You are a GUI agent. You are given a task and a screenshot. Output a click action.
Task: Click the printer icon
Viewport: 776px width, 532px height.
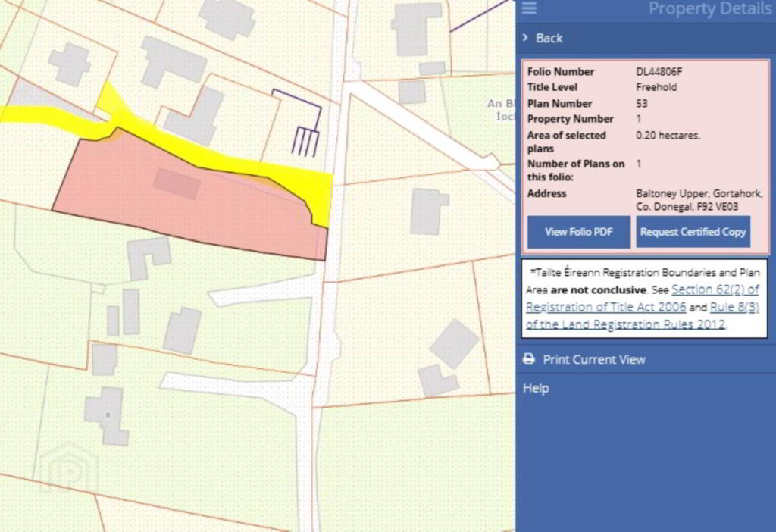[529, 359]
